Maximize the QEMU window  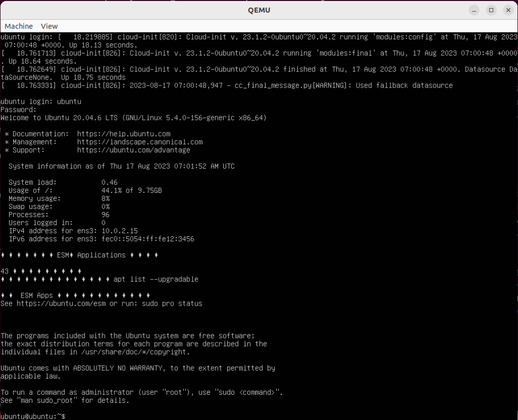[491, 10]
